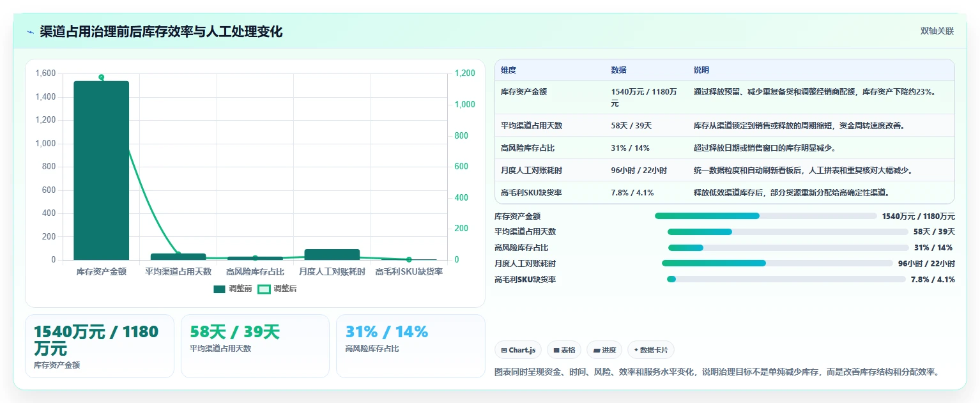
Task: Click x-axis label 高毛利SKU缺货率 under chart
Action: (x=409, y=271)
